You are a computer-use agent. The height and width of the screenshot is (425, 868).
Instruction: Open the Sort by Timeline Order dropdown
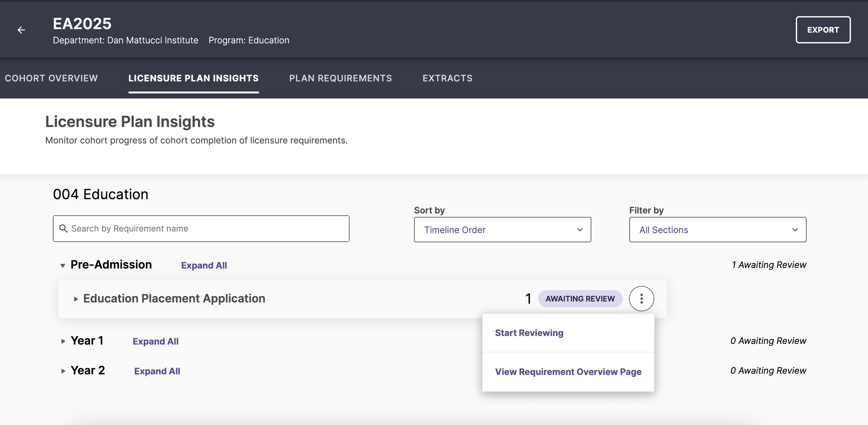tap(502, 230)
